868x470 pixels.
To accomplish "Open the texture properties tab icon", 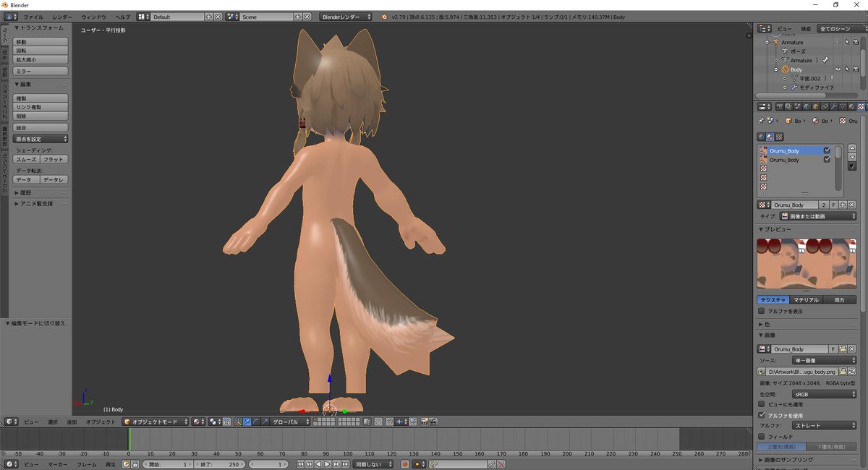I will point(861,106).
